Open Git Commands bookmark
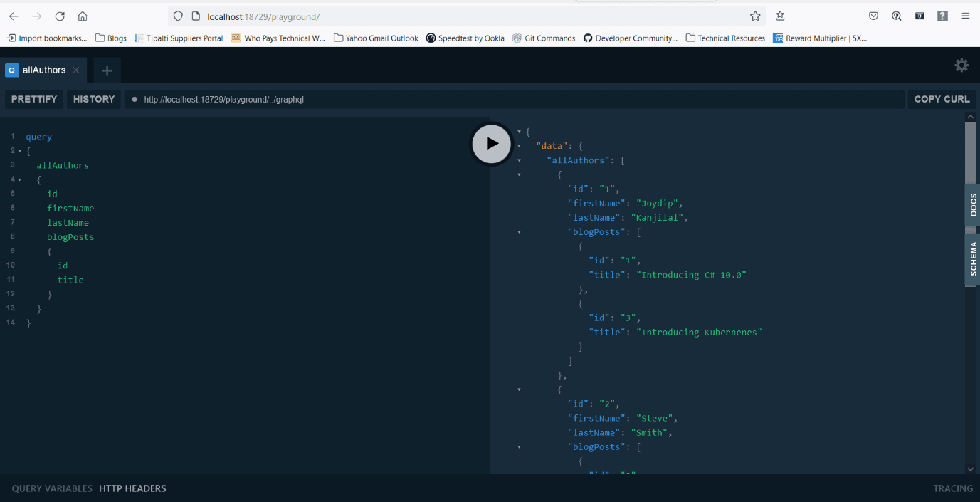This screenshot has width=980, height=502. pyautogui.click(x=544, y=38)
